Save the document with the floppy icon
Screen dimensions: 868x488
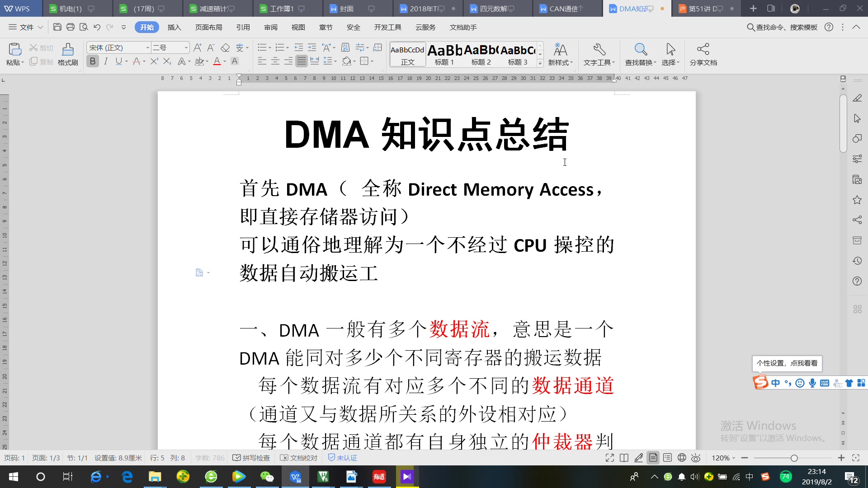coord(57,27)
